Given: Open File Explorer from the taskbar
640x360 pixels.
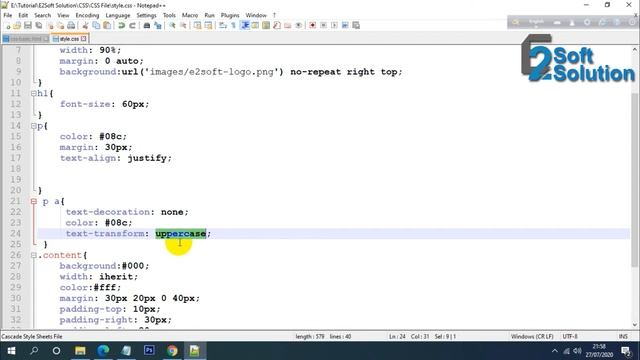Looking at the screenshot, I should pyautogui.click(x=80, y=351).
